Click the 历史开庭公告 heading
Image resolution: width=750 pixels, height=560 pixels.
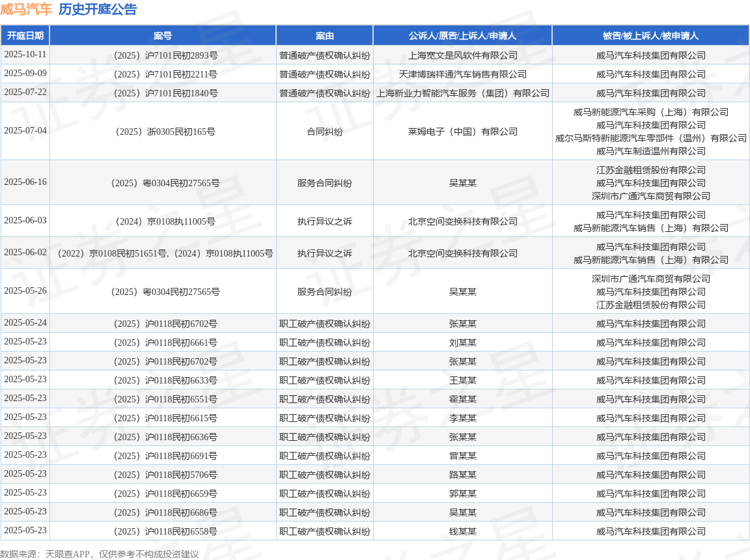(x=98, y=9)
